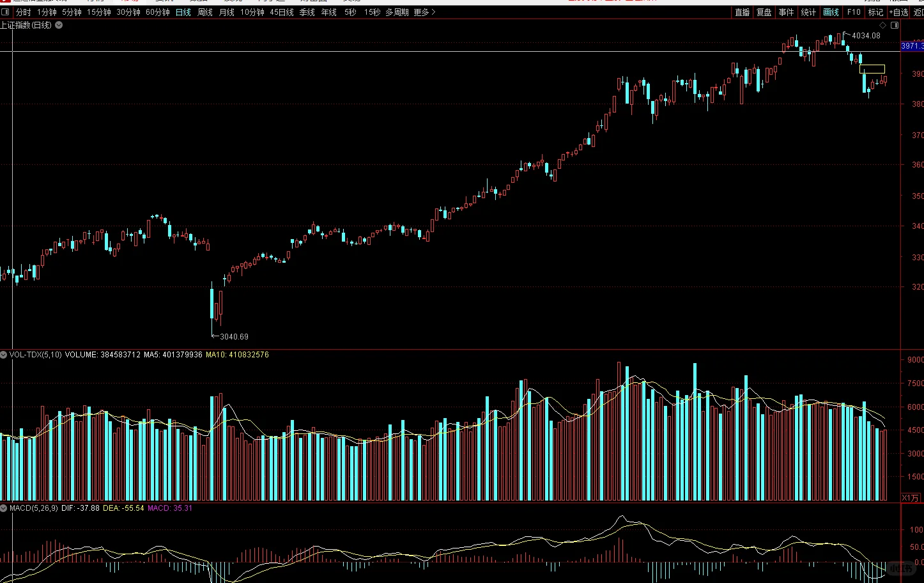Toggle the 画线 drawing tool button

coord(831,12)
